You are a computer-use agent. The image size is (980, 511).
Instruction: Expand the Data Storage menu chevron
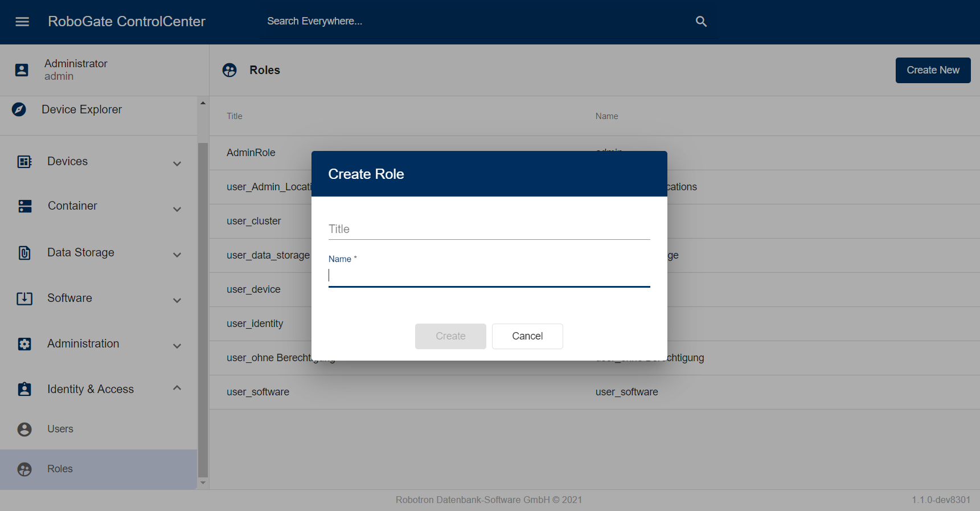click(x=177, y=255)
